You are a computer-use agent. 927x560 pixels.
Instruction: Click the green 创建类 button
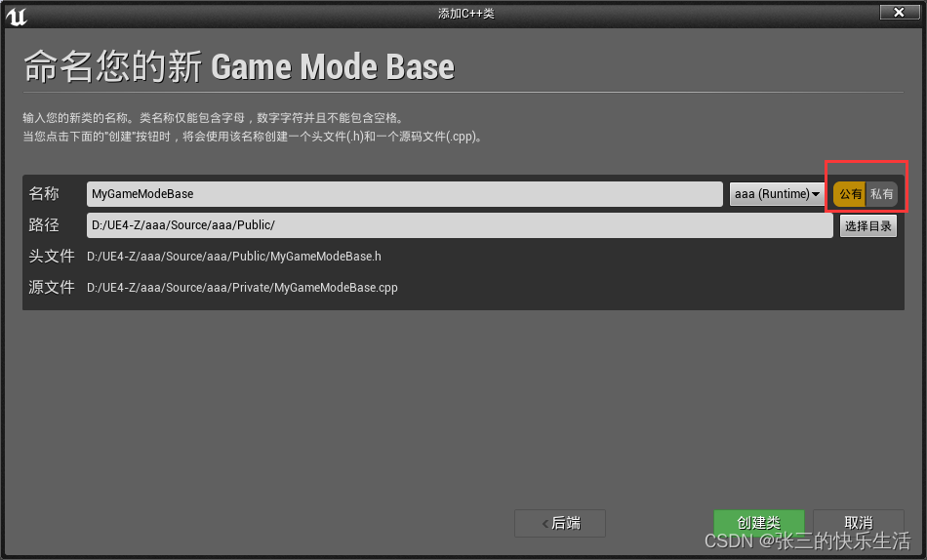(759, 523)
